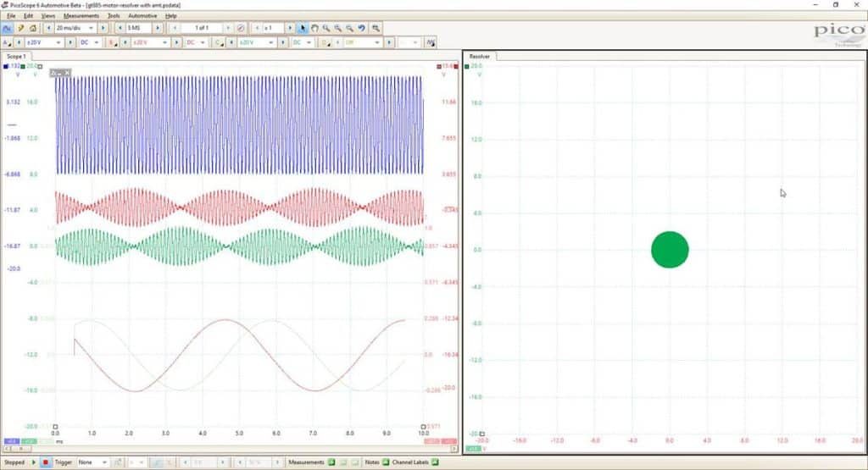Click the red stop capture button
This screenshot has width=868, height=470.
pos(46,462)
